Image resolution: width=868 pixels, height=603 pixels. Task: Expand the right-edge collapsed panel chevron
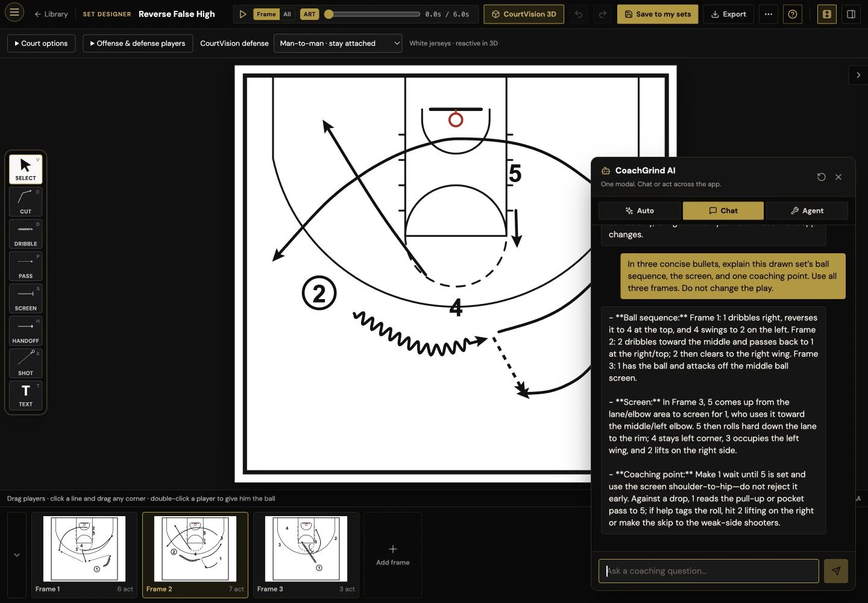pos(858,75)
